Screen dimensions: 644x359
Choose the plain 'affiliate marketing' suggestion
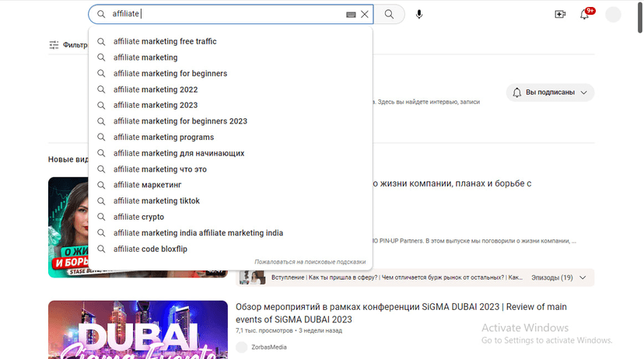tap(230, 58)
